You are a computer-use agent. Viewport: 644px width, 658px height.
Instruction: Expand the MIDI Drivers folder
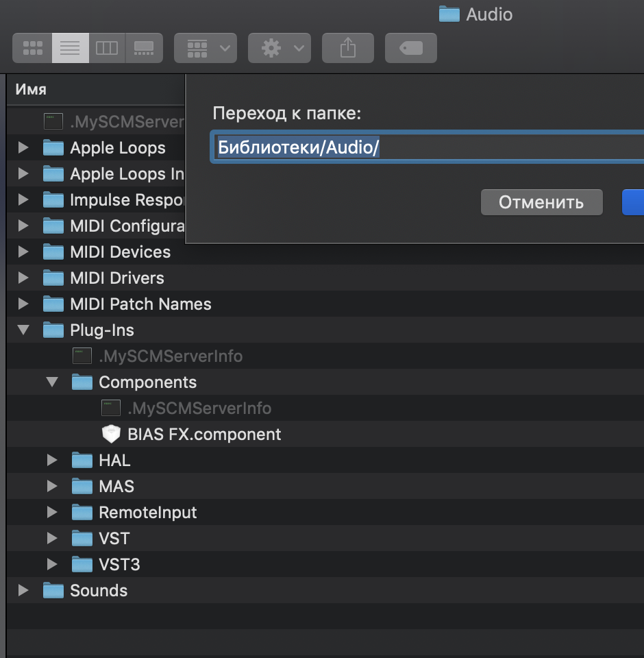pos(23,278)
